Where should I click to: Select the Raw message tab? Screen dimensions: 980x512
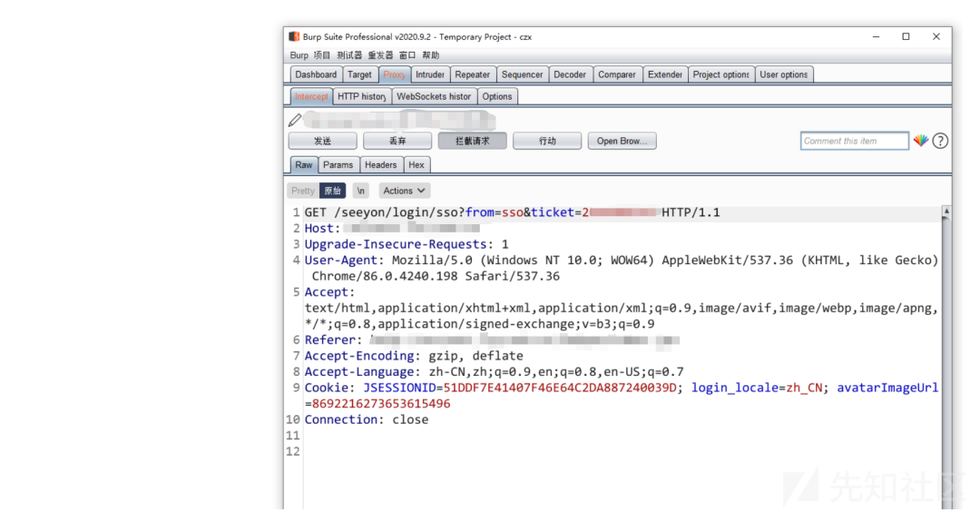click(304, 165)
